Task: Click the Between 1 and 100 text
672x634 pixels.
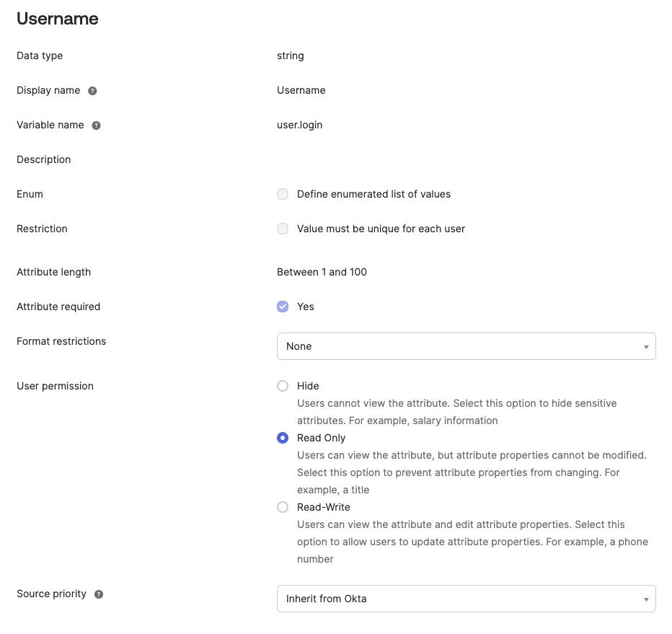Action: point(322,272)
